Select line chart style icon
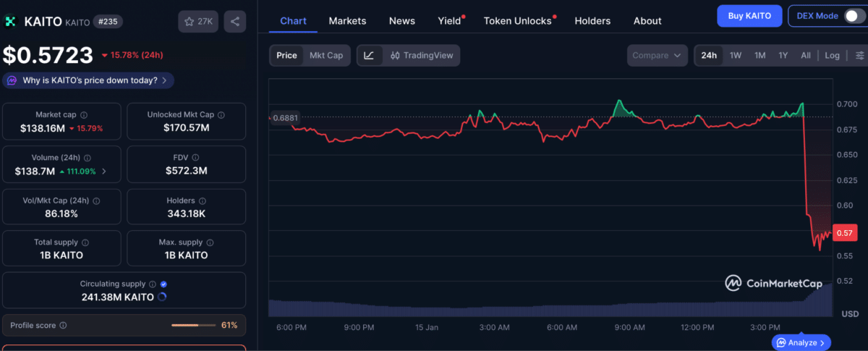The image size is (868, 351). click(369, 55)
